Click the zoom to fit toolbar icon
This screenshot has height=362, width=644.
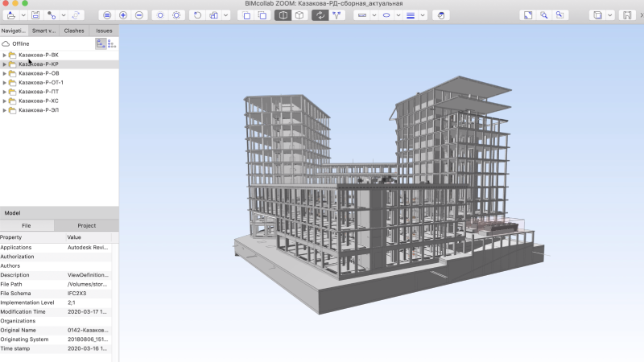click(526, 15)
